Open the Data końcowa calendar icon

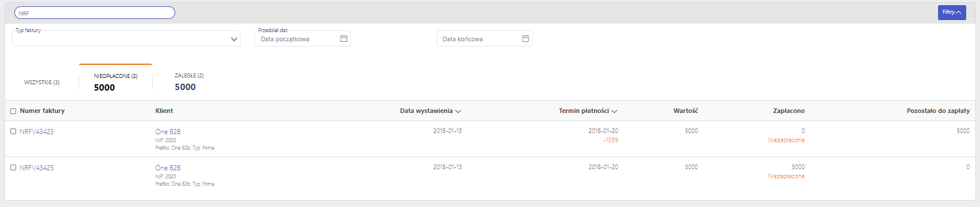click(525, 38)
